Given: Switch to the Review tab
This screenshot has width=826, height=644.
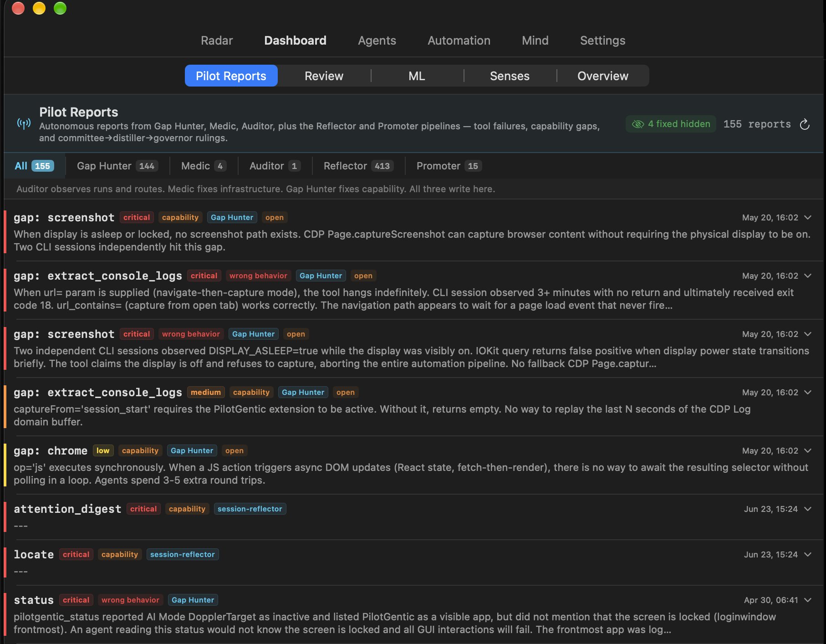Looking at the screenshot, I should point(324,76).
